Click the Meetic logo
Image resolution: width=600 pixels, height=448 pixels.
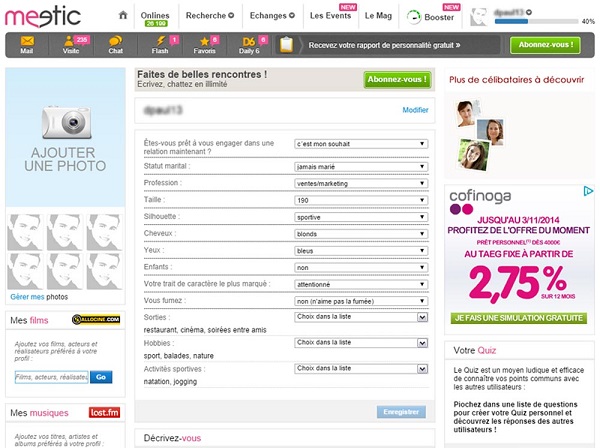coord(42,17)
